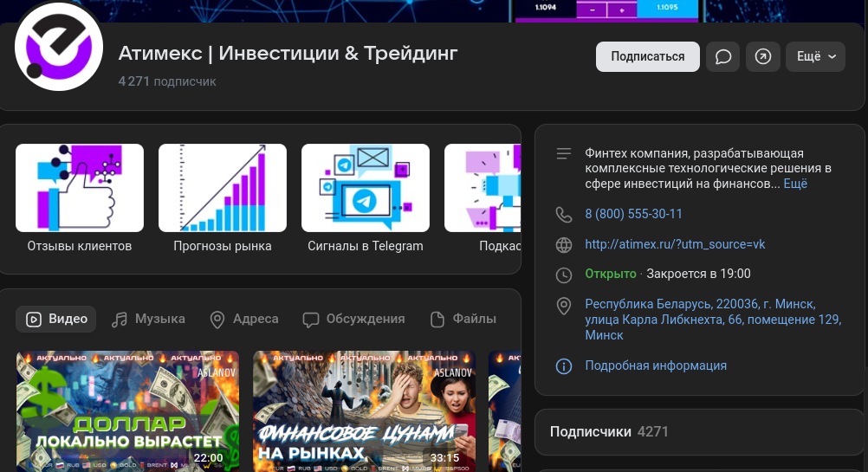
Task: Click the video play icon in Видео tab
Action: point(34,320)
